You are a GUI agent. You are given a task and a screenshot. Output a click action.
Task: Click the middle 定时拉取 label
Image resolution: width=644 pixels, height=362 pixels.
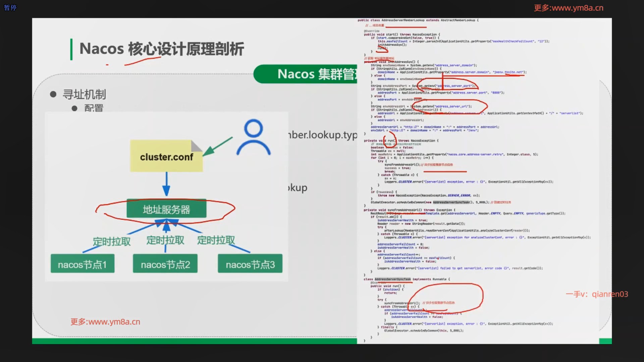point(165,240)
